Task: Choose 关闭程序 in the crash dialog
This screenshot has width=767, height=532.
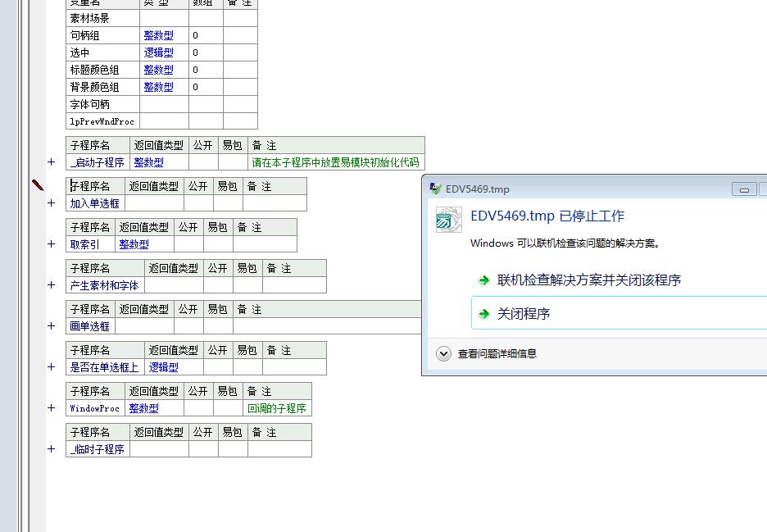Action: [x=524, y=314]
